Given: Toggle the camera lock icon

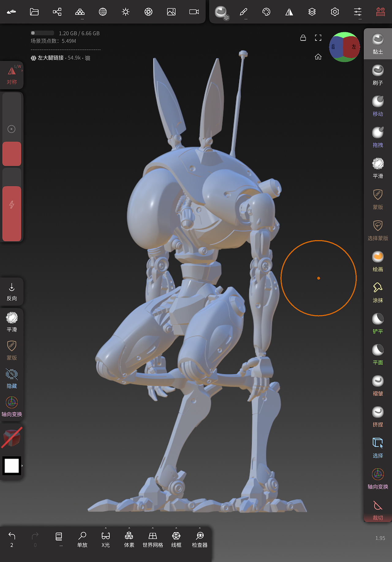Looking at the screenshot, I should [303, 38].
